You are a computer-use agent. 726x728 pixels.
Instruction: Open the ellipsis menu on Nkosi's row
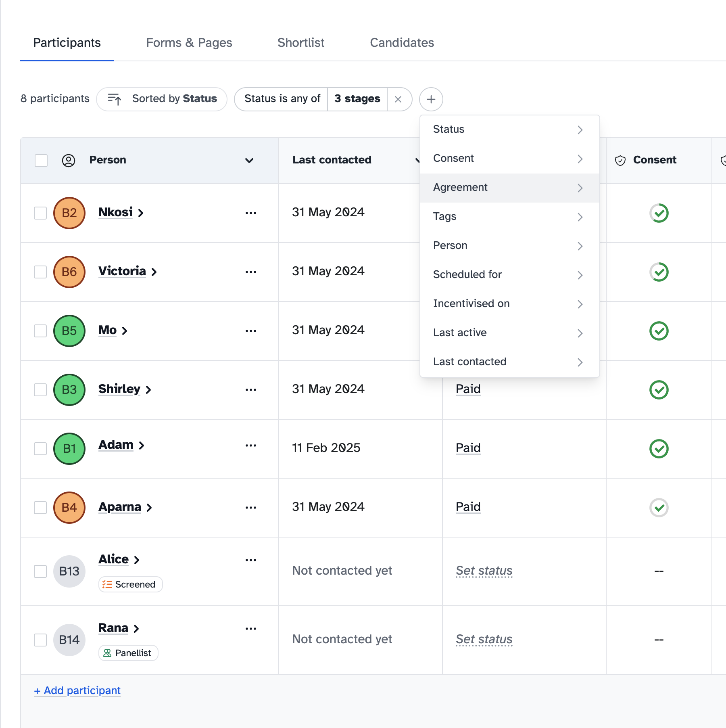tap(250, 213)
